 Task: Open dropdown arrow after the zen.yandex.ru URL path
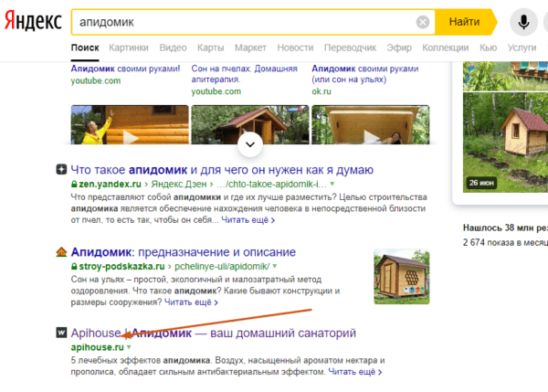(332, 184)
